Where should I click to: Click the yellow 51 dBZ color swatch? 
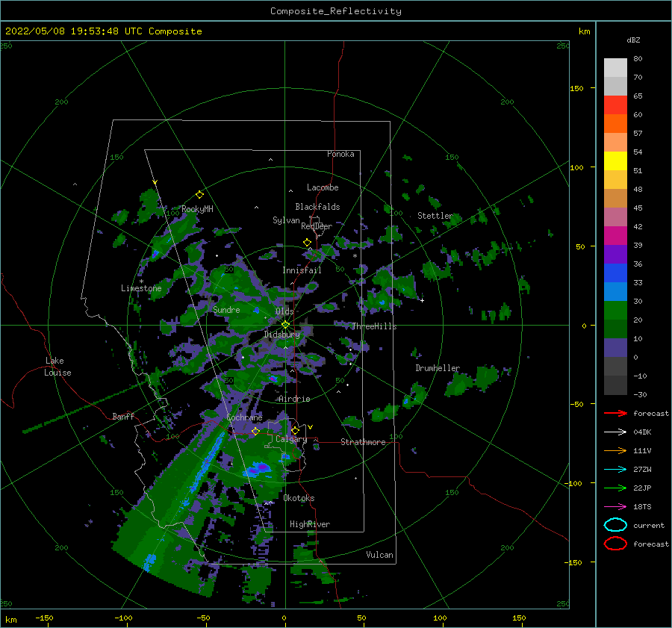tap(615, 161)
